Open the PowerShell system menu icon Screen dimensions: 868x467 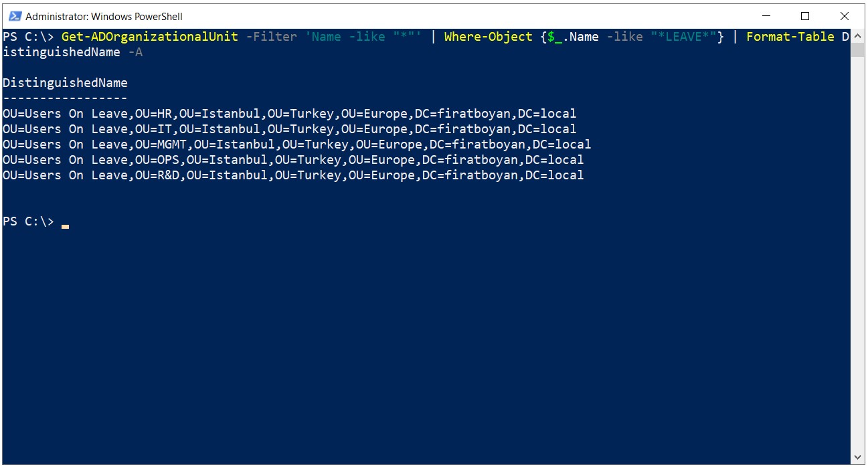pyautogui.click(x=15, y=16)
